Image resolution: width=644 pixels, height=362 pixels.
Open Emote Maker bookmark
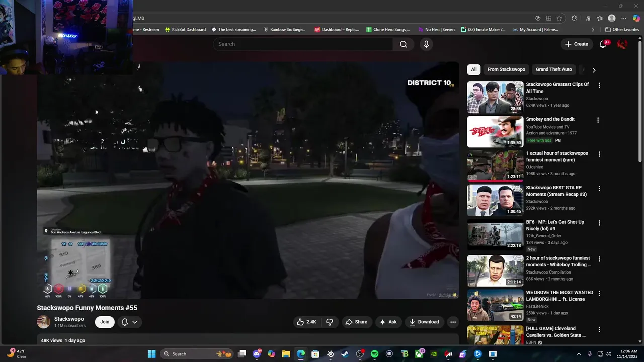pos(483,30)
